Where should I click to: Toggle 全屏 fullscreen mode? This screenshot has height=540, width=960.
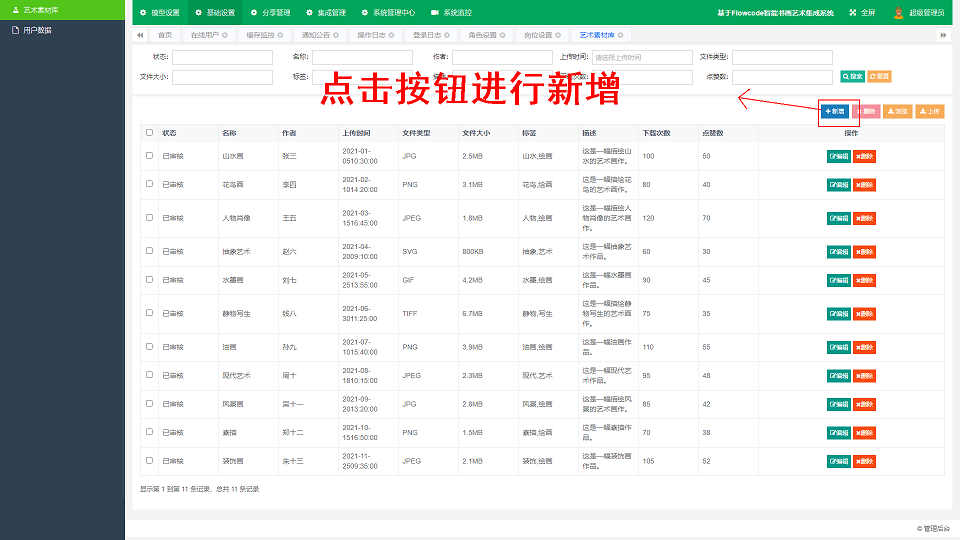(862, 13)
